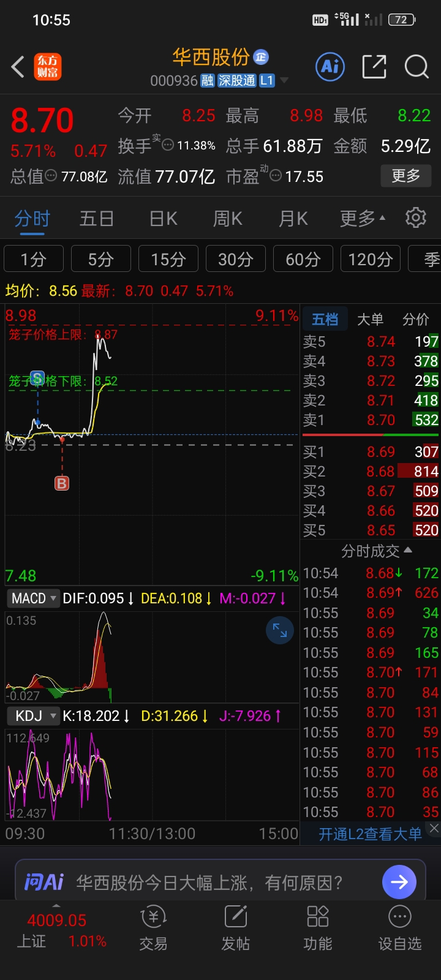Open the 东方财富 logo icon
The height and width of the screenshot is (980, 441).
pyautogui.click(x=47, y=67)
